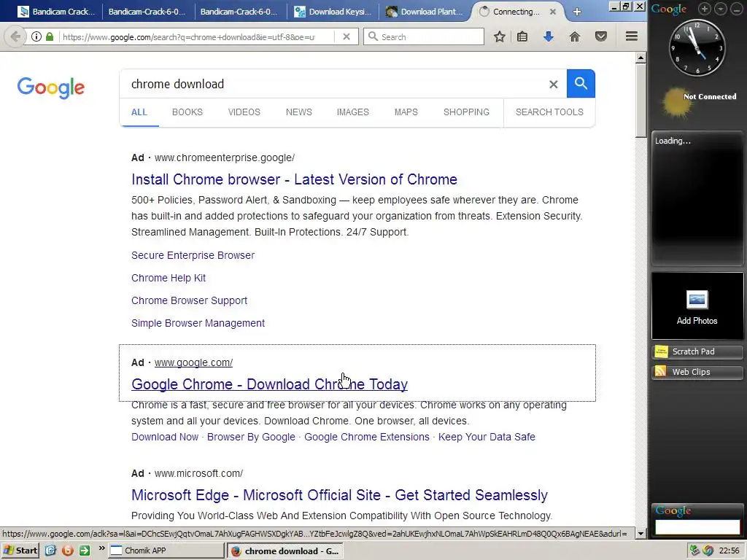Viewport: 747px width, 560px height.
Task: Open the Windows Start menu
Action: point(20,551)
